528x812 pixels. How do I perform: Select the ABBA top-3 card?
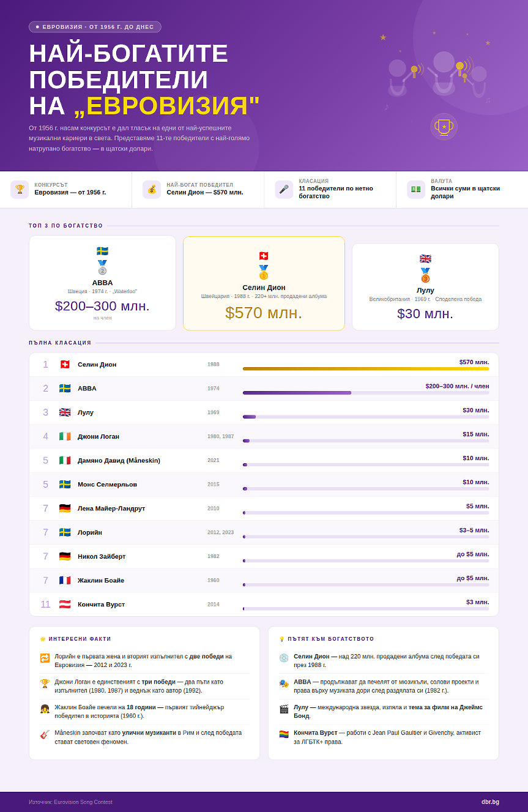pyautogui.click(x=102, y=283)
